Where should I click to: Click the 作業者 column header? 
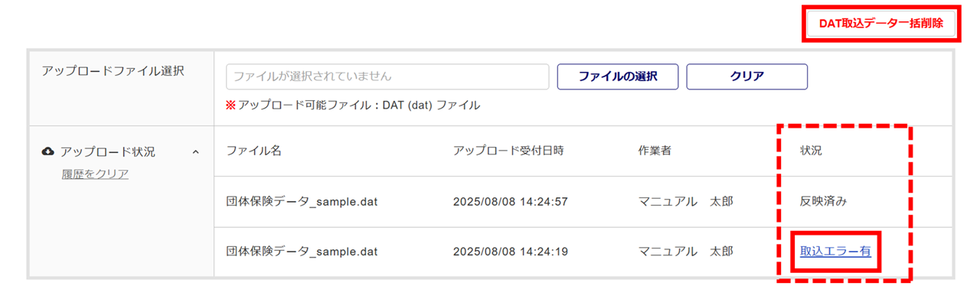(x=655, y=151)
